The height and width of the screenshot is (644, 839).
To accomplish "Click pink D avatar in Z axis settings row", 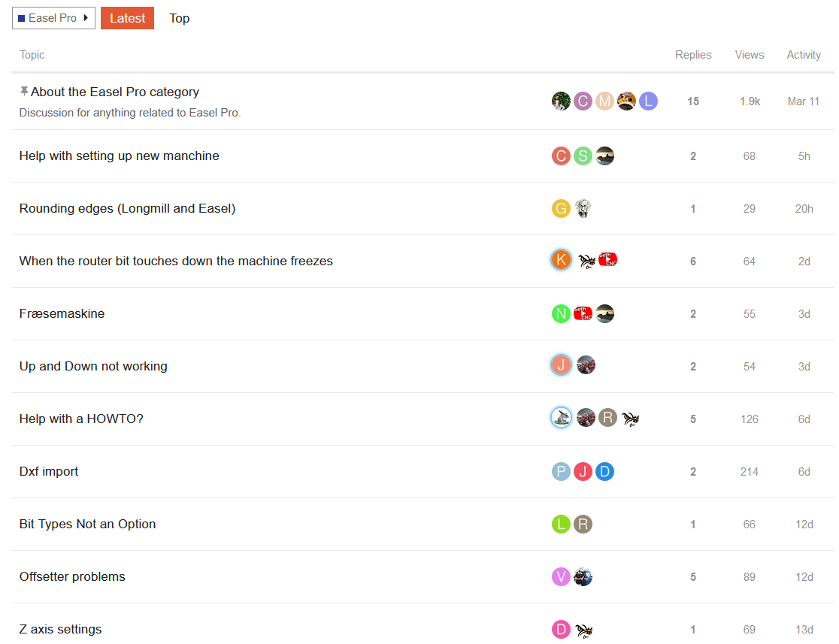I will [561, 629].
